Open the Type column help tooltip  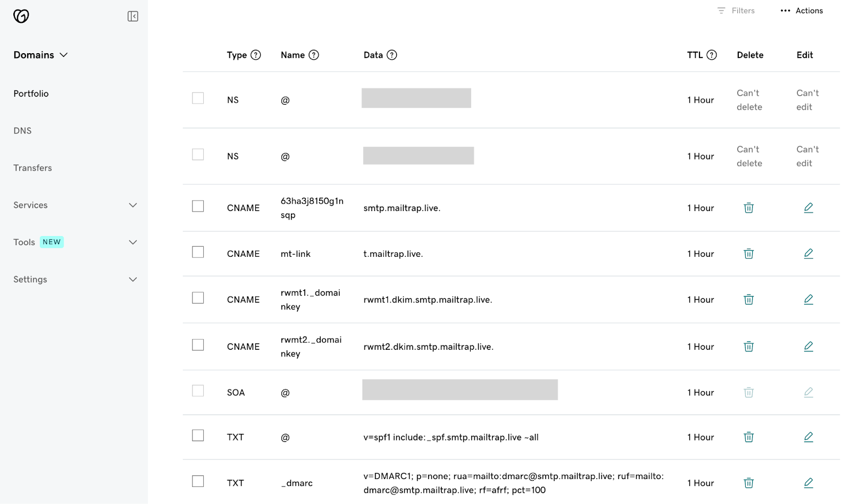click(x=256, y=55)
